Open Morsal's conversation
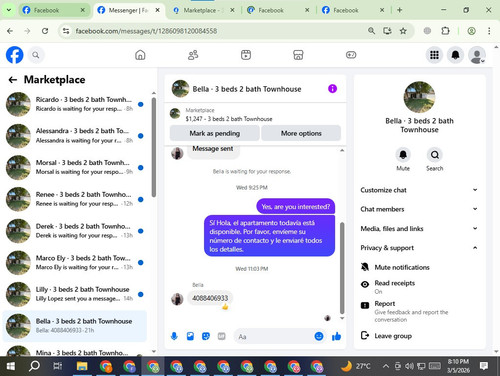This screenshot has width=500, height=376. (x=75, y=167)
